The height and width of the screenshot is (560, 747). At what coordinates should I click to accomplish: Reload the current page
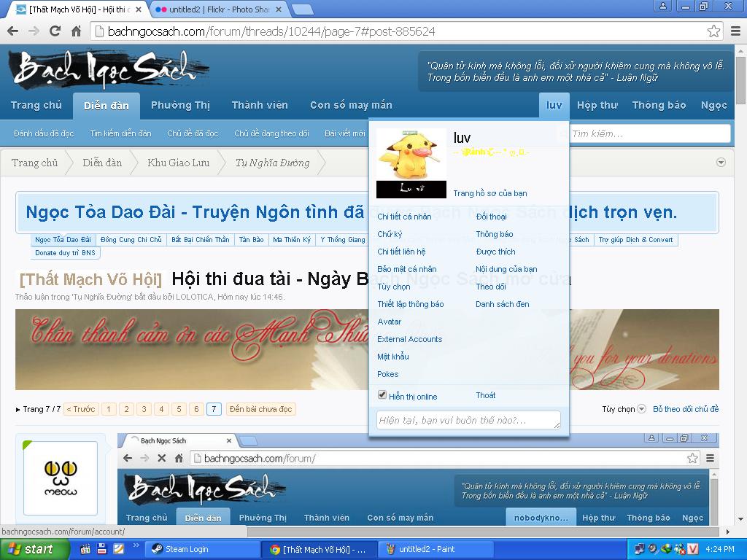coord(55,31)
